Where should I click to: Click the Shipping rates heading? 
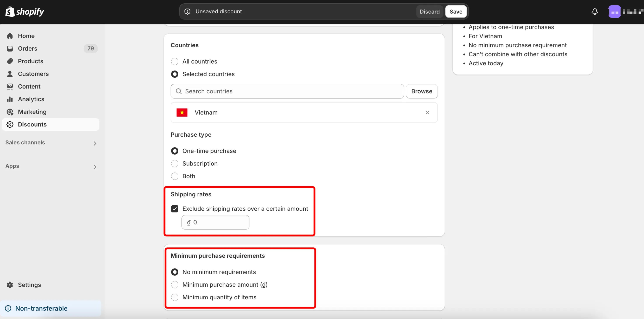pos(191,194)
